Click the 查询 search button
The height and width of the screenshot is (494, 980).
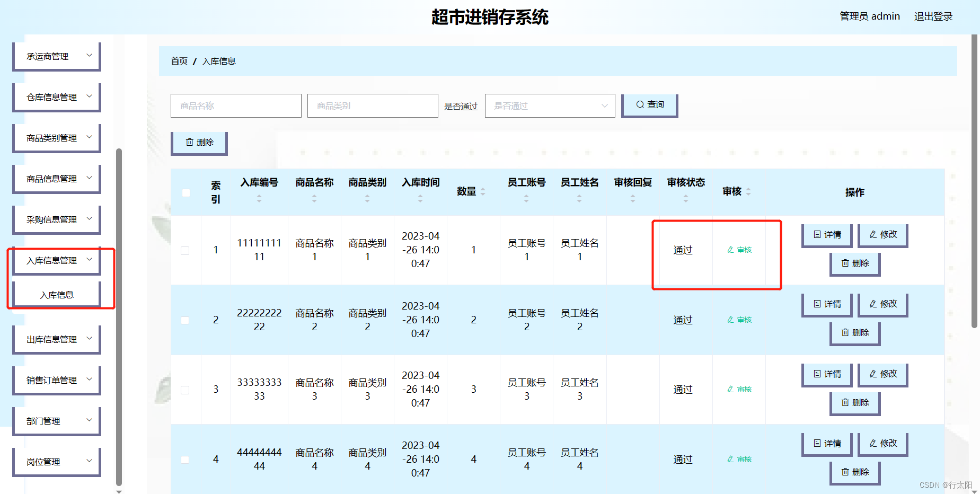pyautogui.click(x=649, y=105)
